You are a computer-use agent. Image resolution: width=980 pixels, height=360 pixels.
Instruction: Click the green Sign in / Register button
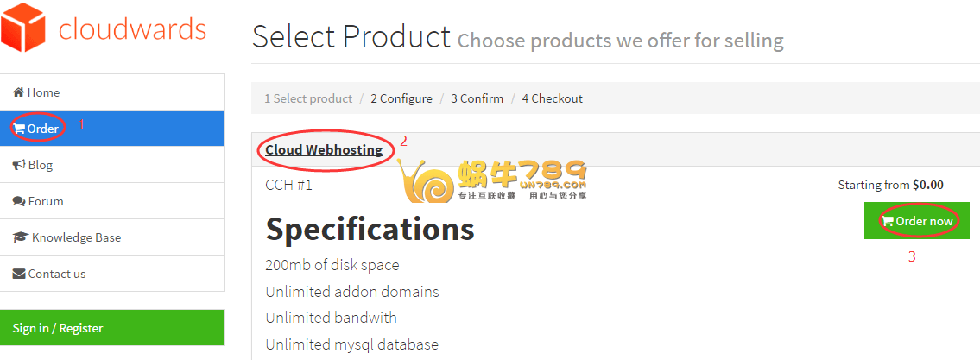click(112, 327)
